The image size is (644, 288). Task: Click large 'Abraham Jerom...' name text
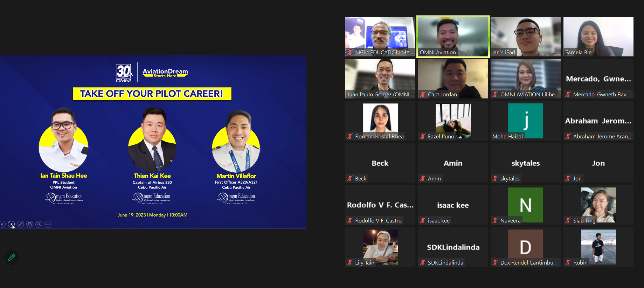point(598,121)
